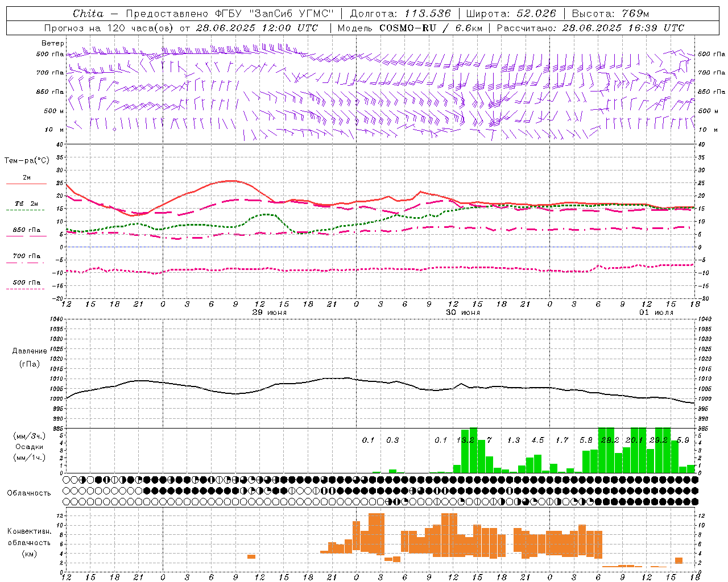Click the Модель COSMO-RU / 6.6км label

coord(409,28)
